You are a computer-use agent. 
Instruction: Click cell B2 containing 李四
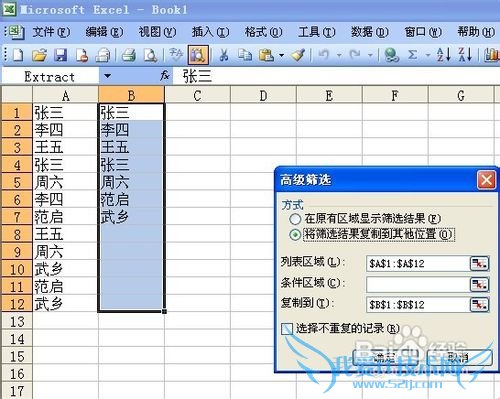click(131, 130)
